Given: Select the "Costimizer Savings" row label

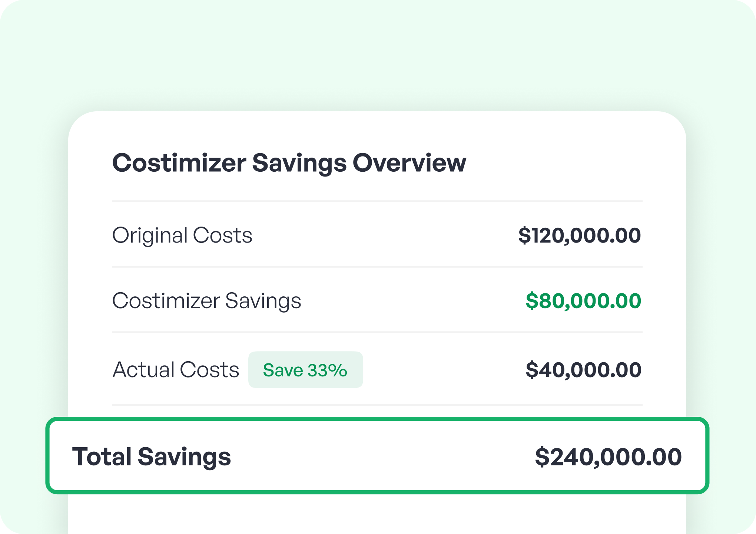Looking at the screenshot, I should [206, 301].
